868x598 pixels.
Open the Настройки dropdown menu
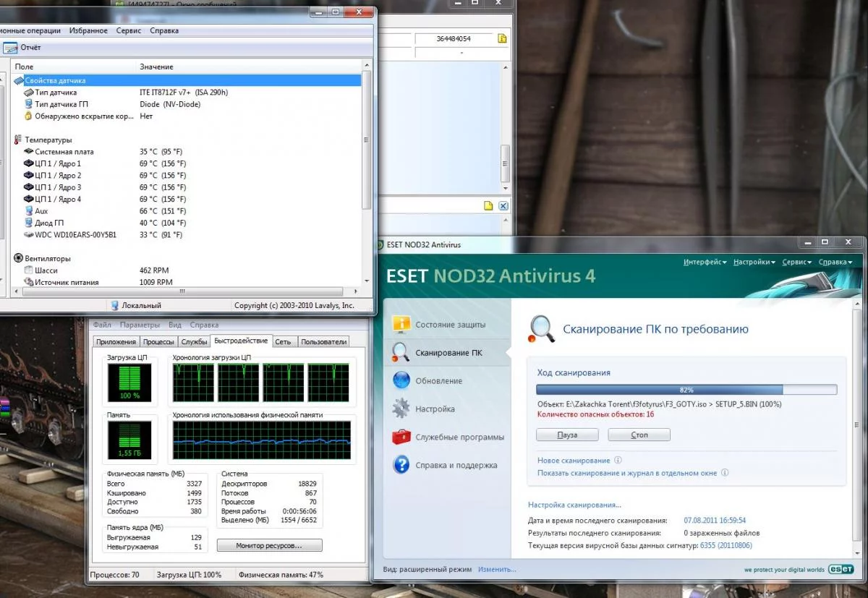pyautogui.click(x=754, y=262)
